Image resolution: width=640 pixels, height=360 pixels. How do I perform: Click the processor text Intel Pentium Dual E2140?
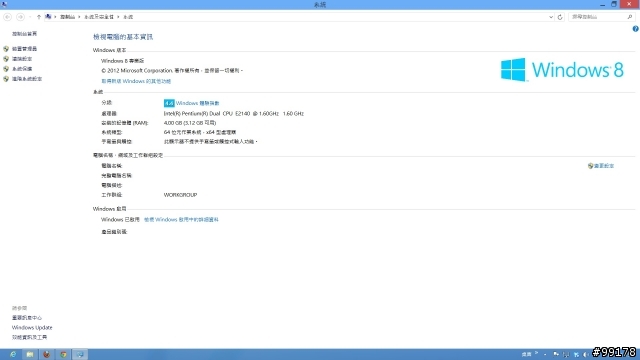233,113
